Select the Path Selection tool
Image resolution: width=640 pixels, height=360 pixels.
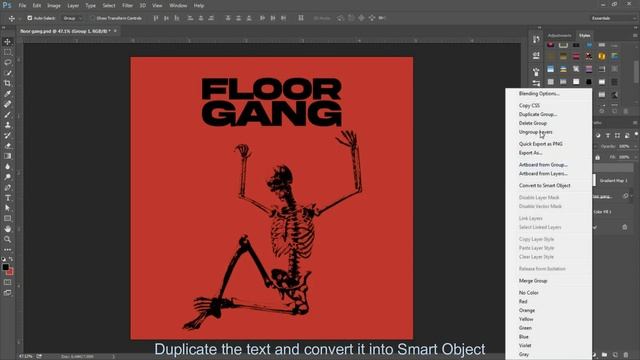click(7, 208)
